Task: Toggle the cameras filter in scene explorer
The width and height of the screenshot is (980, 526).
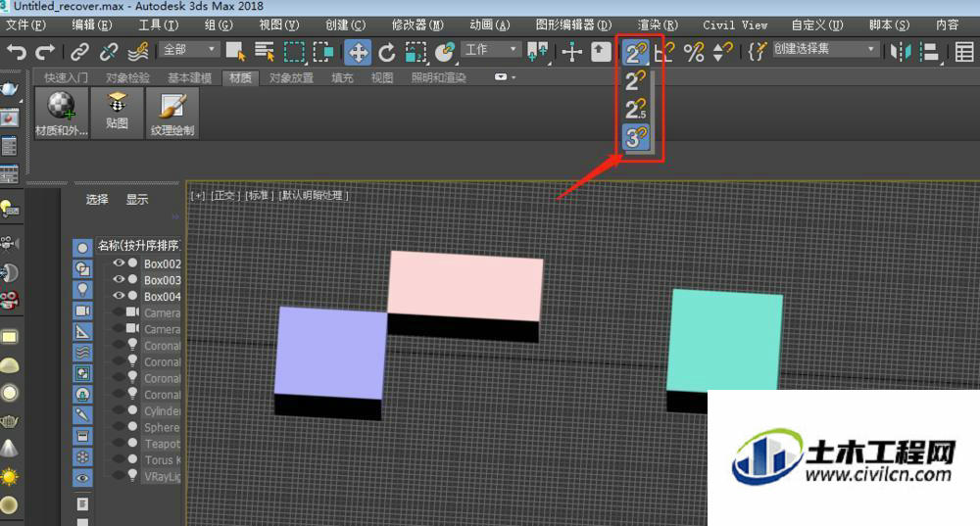Action: coord(82,311)
